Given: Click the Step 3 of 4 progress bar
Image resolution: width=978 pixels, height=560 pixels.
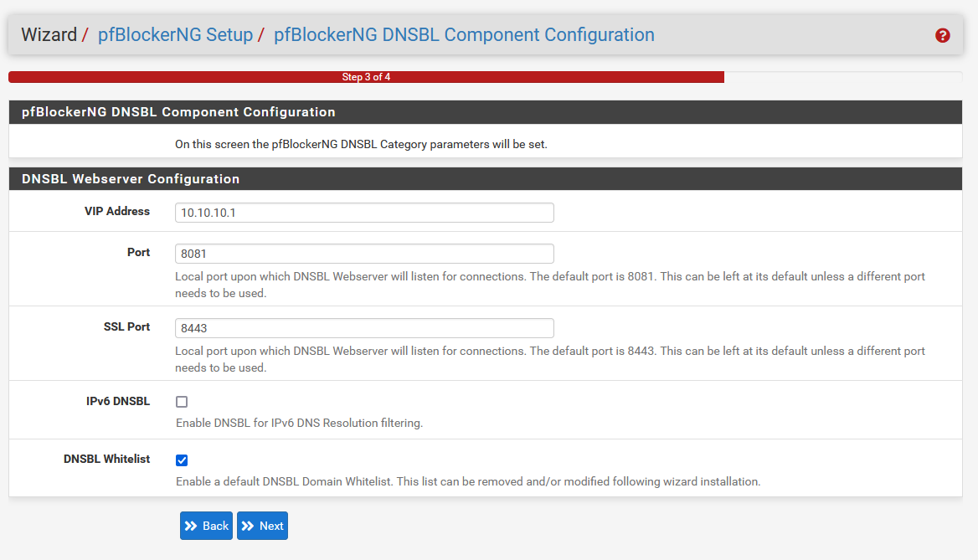Looking at the screenshot, I should click(x=366, y=77).
